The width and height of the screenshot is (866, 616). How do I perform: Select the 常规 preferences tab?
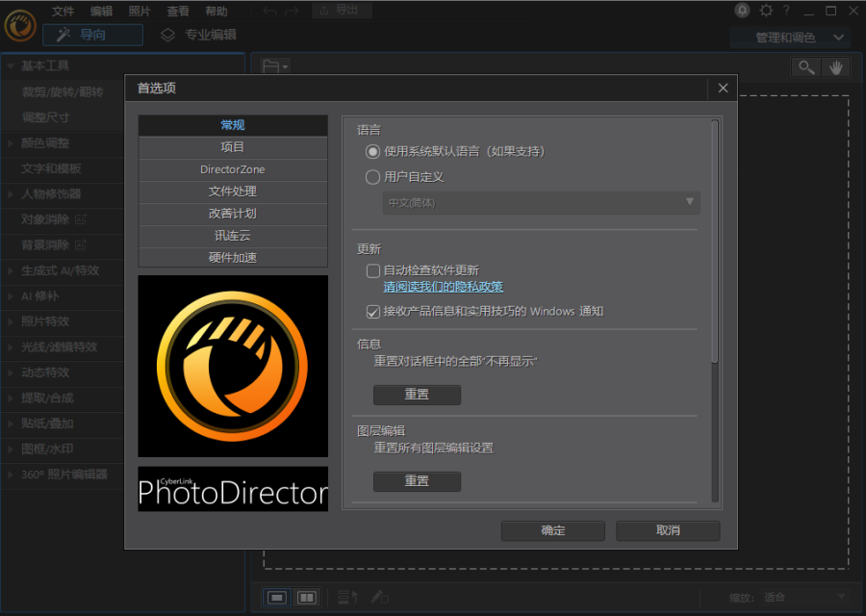233,125
